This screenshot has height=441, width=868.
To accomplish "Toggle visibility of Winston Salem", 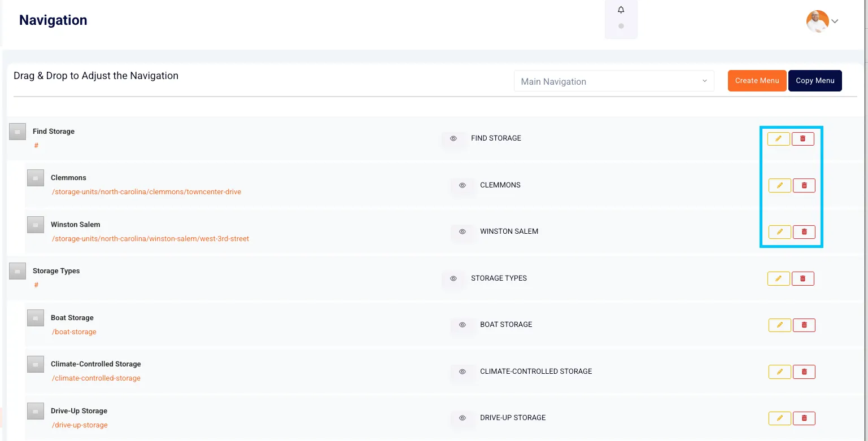I will point(463,232).
